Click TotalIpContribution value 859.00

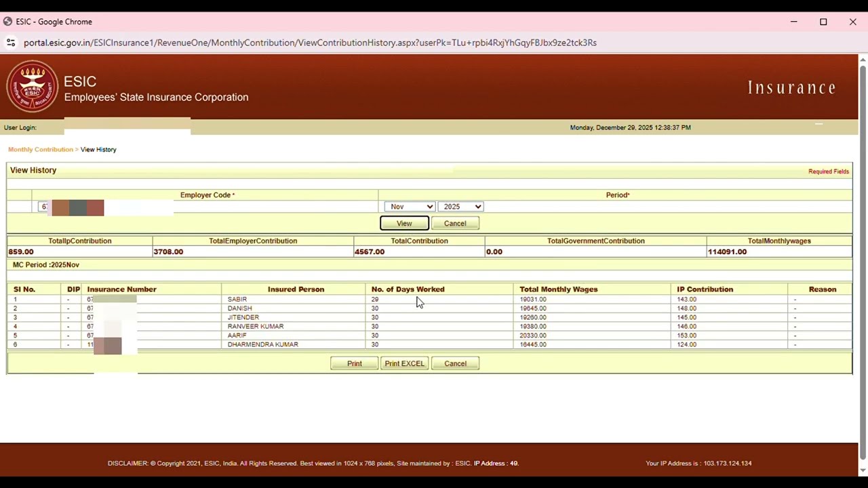tap(21, 251)
